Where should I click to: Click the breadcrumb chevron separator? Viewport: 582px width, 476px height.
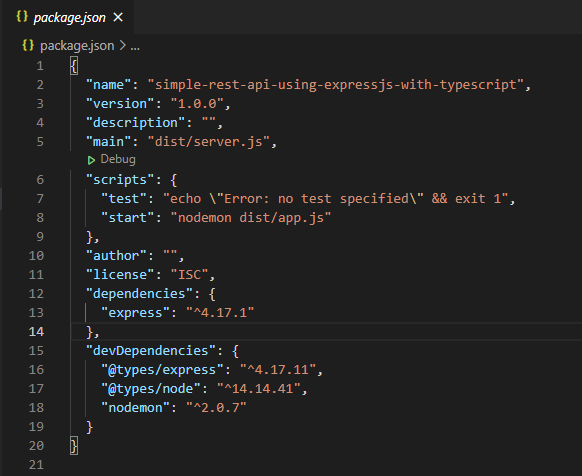point(122,46)
